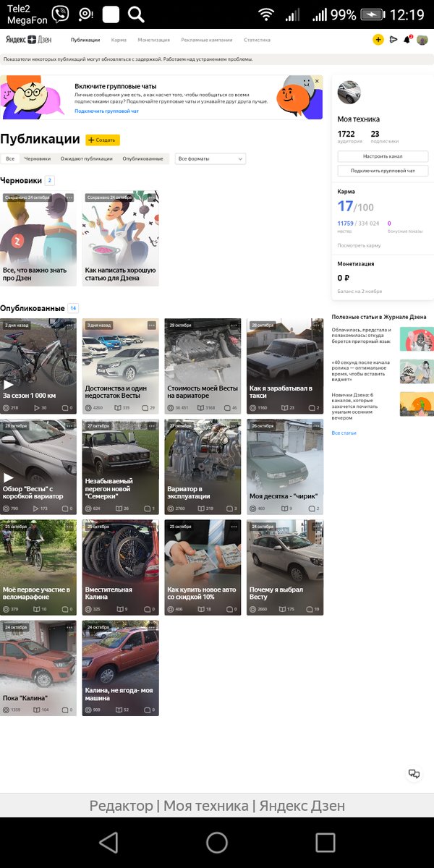Play video icon on 'За сезон 1 000 км'
Screen dimensions: 434x868
[9, 385]
